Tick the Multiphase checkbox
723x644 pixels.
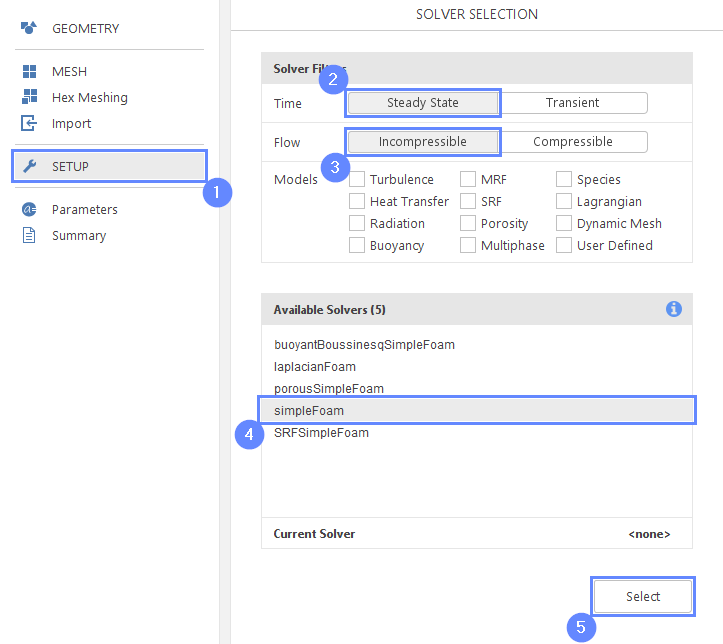[468, 246]
